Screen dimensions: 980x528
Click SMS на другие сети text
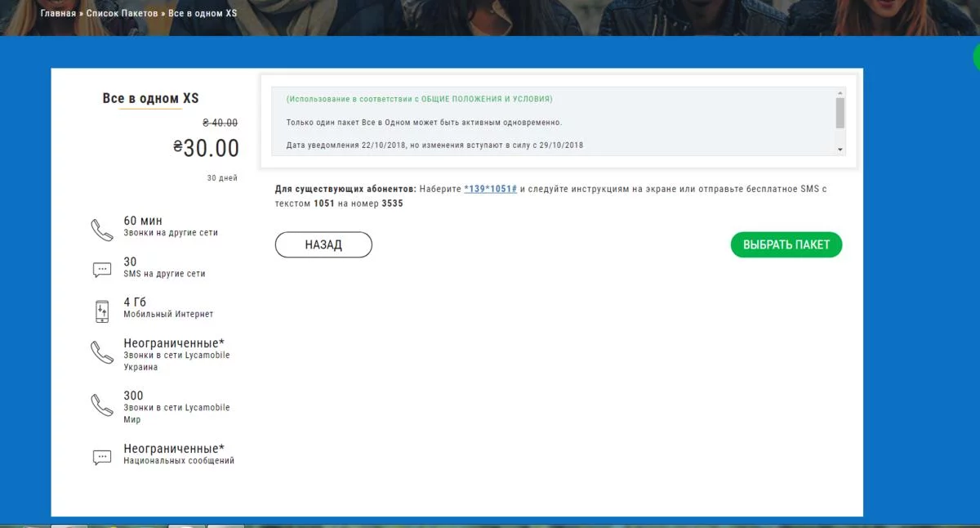(x=164, y=274)
